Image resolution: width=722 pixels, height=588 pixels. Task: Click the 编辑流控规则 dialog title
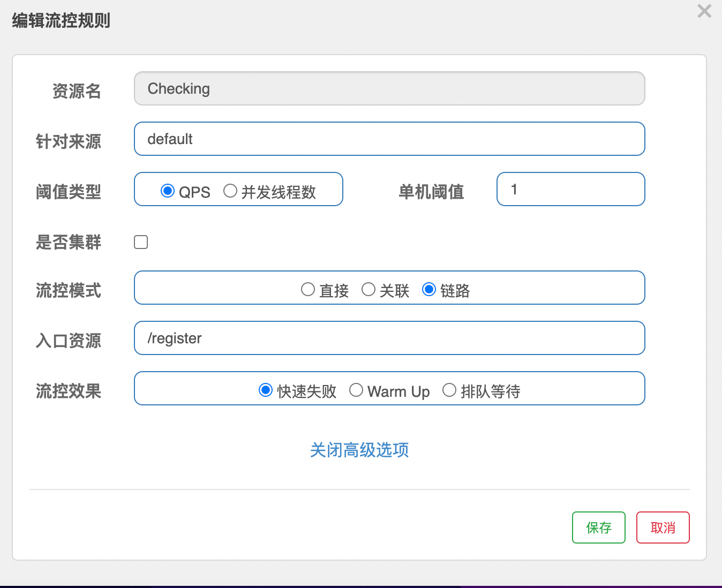61,21
